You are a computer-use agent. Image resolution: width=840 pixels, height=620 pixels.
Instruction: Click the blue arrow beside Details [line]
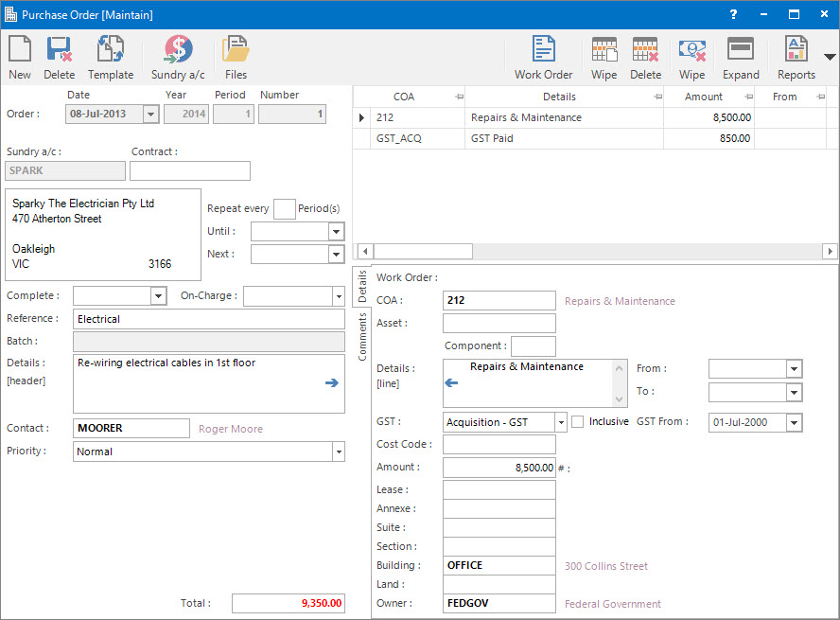pos(450,383)
